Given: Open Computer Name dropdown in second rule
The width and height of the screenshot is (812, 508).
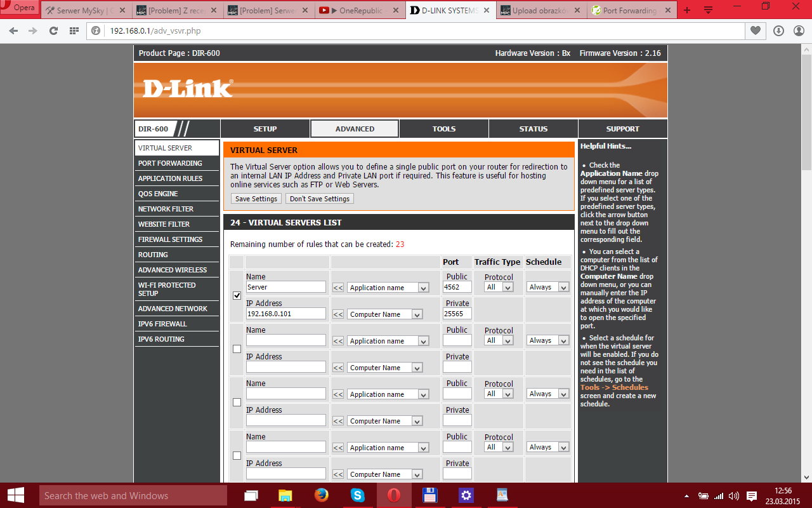Looking at the screenshot, I should click(x=384, y=368).
